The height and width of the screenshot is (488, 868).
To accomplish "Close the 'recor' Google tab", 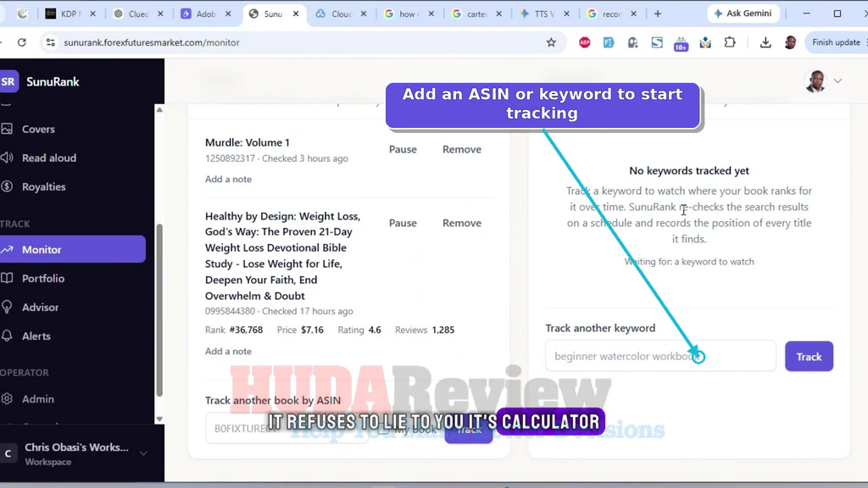I will (x=633, y=14).
